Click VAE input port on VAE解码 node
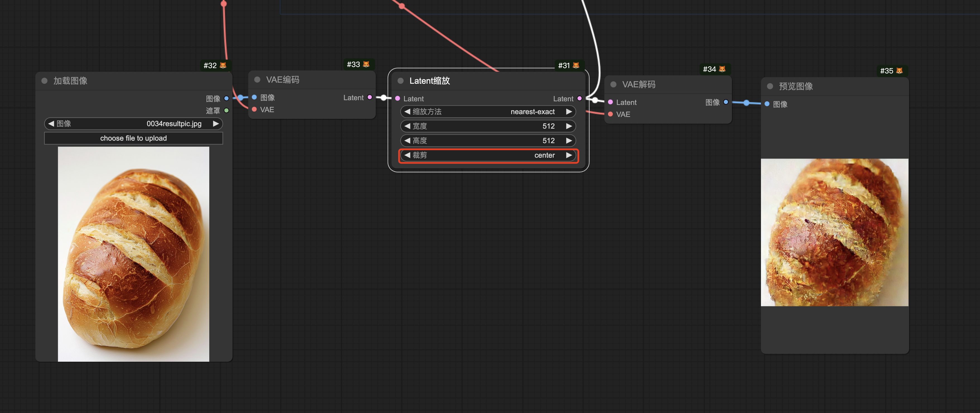Screen dimensions: 980x413 [x=610, y=114]
